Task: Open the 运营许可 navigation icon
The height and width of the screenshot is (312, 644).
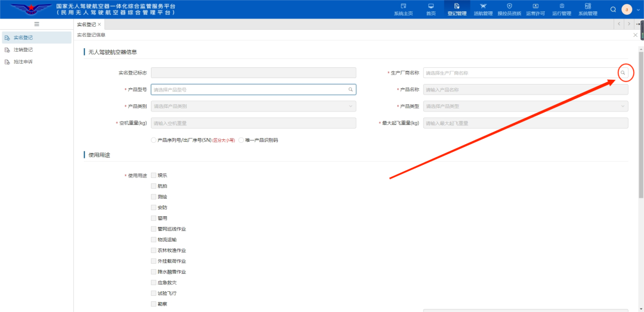Action: [x=535, y=7]
